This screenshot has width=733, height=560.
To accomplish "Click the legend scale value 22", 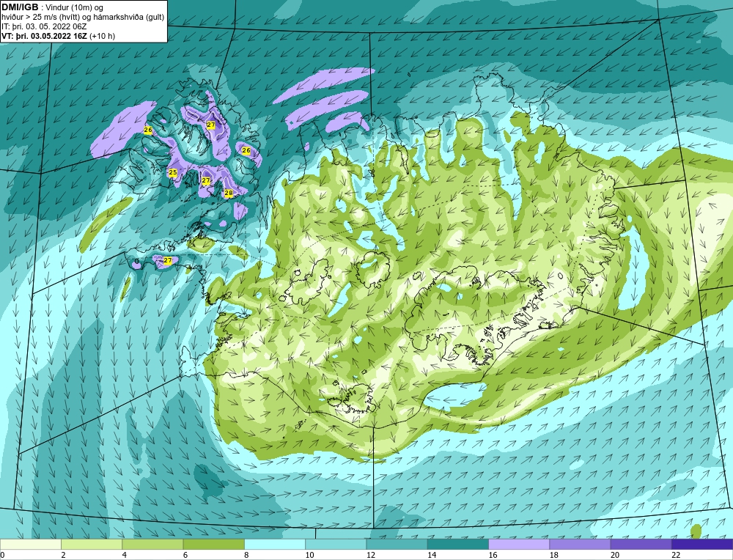I will click(676, 555).
